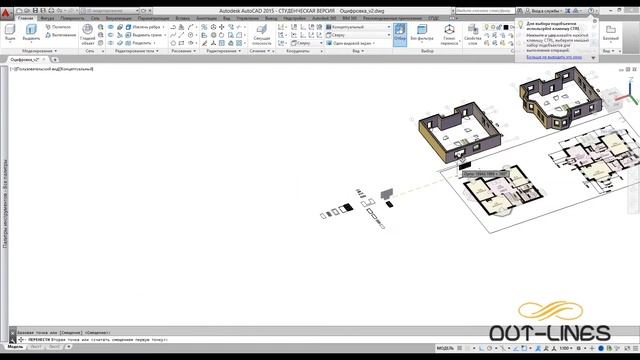Click Больше не выводить это окно link
This screenshot has height=360, width=640.
click(554, 57)
